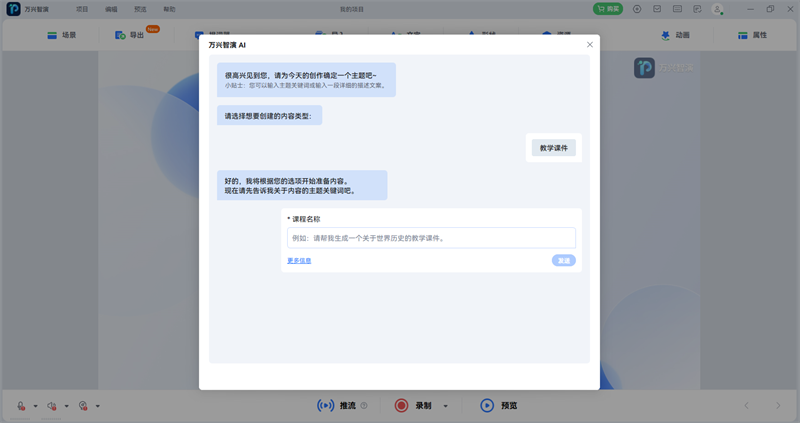800x423 pixels.
Task: Open the 更多信息 link
Action: pyautogui.click(x=299, y=261)
